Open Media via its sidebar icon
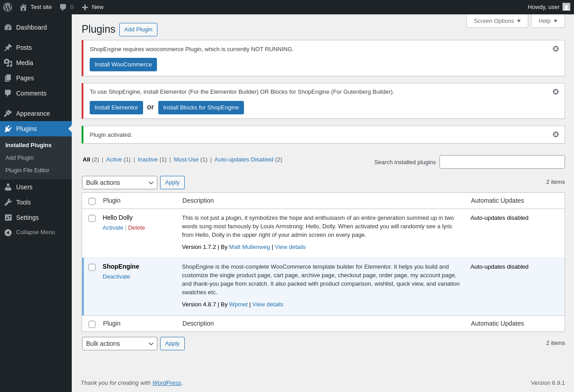Screen dimensions: 574x392 click(x=8, y=63)
